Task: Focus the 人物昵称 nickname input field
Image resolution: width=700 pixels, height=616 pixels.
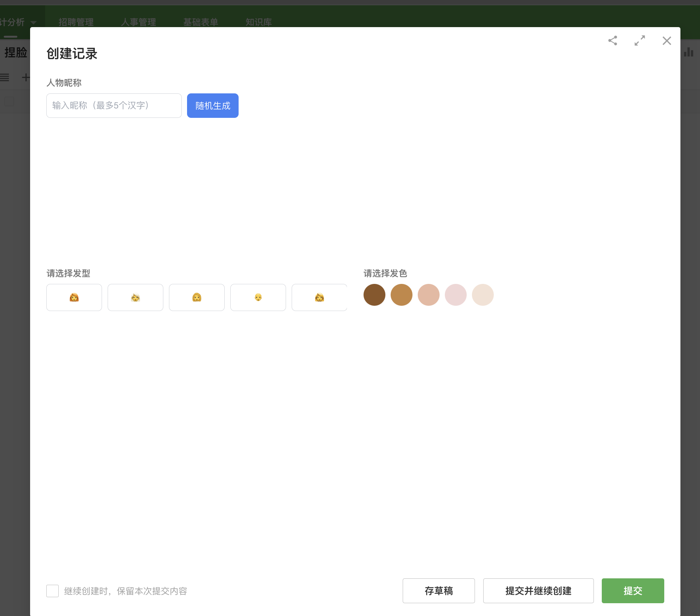Action: pos(114,106)
